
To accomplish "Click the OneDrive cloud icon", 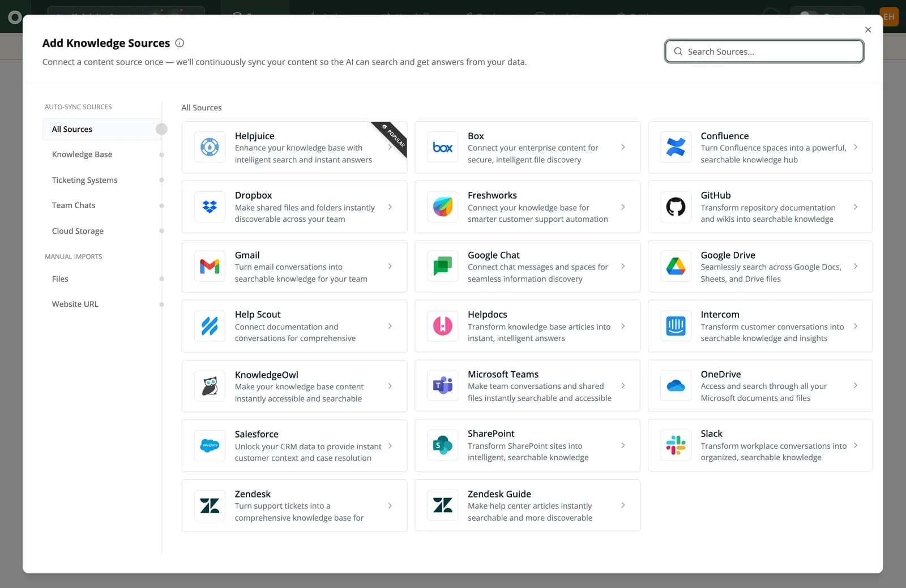I will (676, 386).
